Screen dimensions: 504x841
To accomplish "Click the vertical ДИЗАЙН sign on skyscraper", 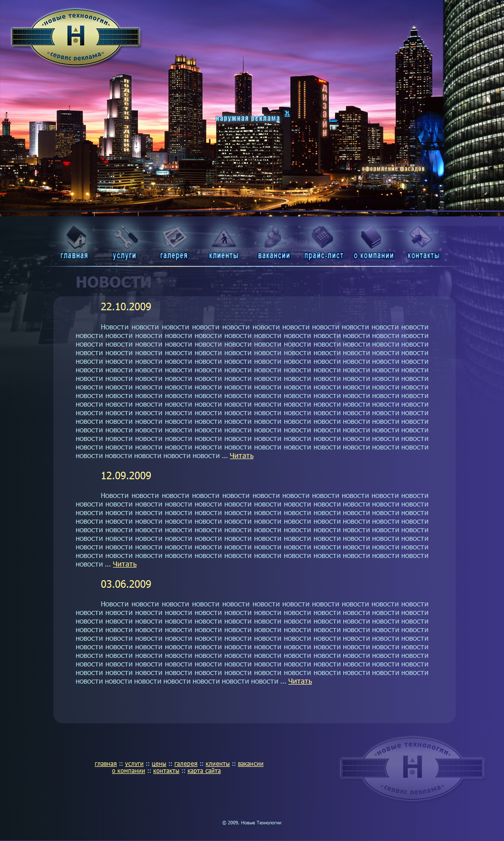I will point(325,110).
